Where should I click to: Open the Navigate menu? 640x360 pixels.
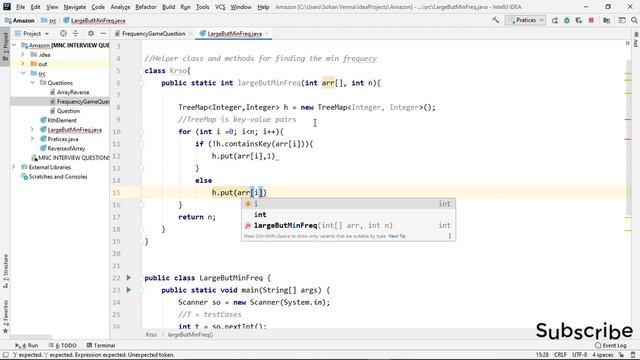[75, 7]
